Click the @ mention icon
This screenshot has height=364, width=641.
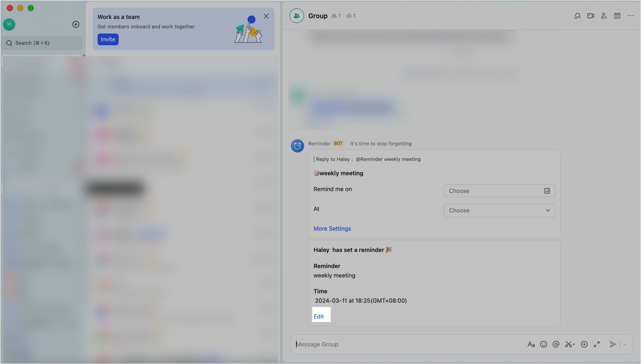(x=556, y=344)
